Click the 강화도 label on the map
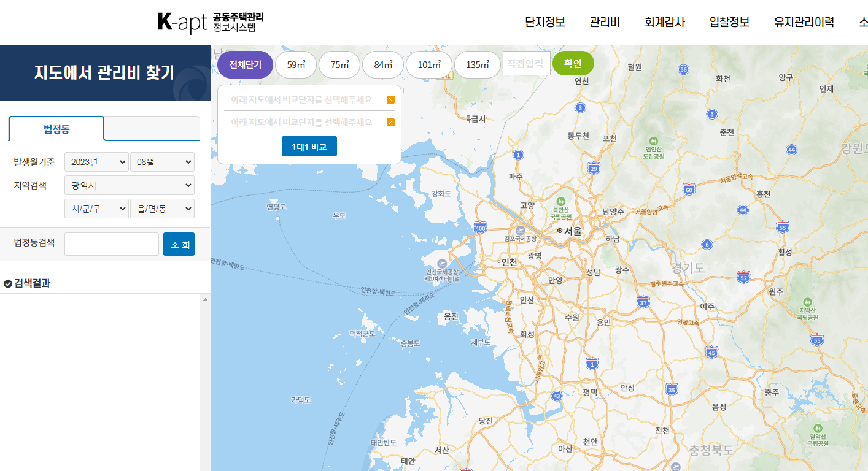This screenshot has width=868, height=471. coord(441,194)
